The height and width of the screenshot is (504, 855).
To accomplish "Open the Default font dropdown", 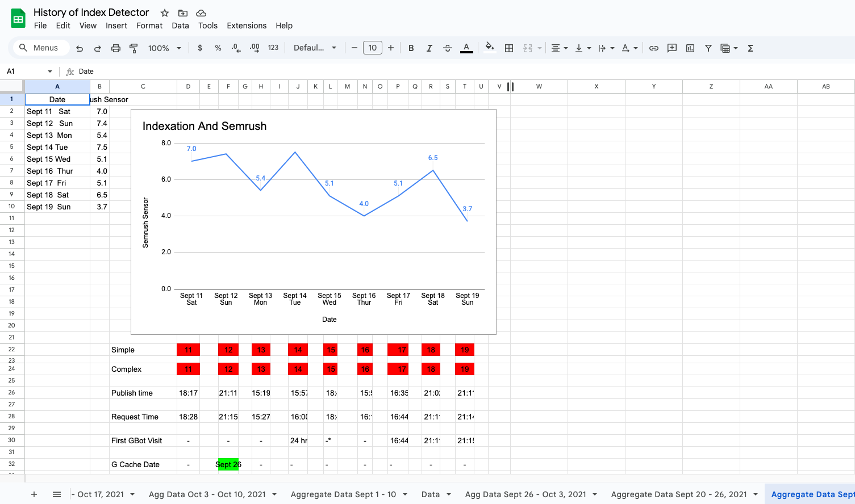I will 315,48.
